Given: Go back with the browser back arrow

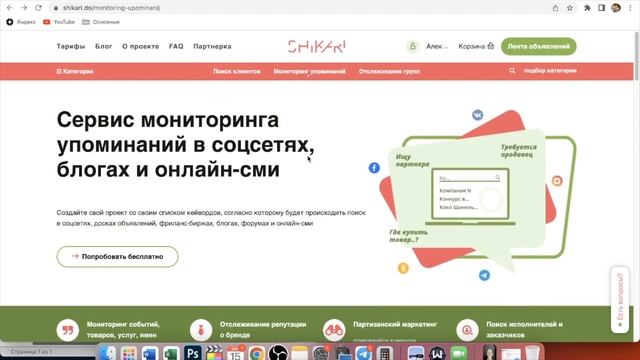Looking at the screenshot, I should click(x=10, y=8).
